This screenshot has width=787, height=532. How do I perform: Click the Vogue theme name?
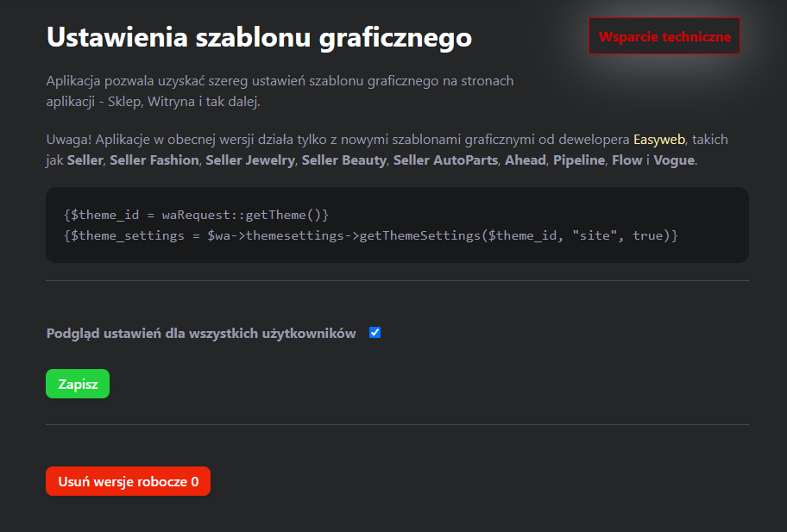(x=674, y=160)
